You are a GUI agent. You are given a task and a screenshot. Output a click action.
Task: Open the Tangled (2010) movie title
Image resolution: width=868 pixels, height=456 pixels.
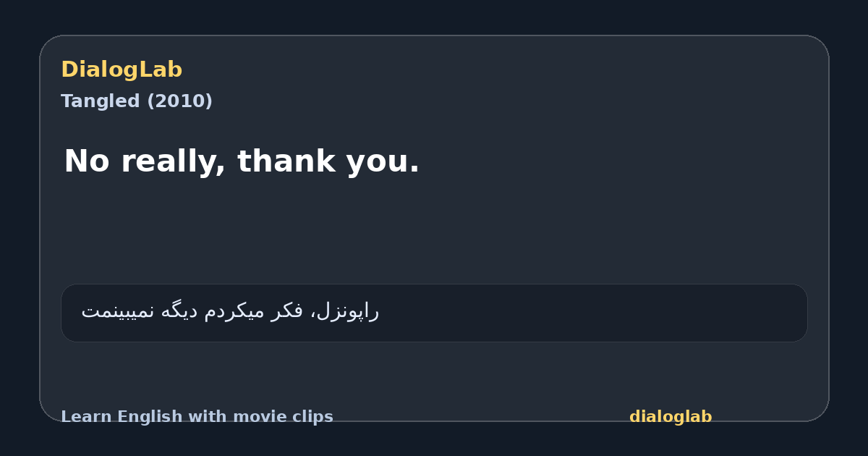tap(137, 101)
